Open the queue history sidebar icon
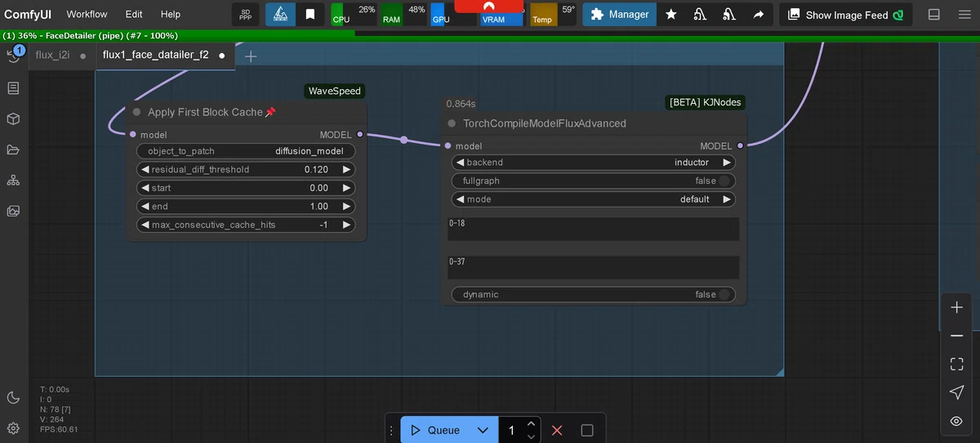980x443 pixels. pyautogui.click(x=14, y=56)
